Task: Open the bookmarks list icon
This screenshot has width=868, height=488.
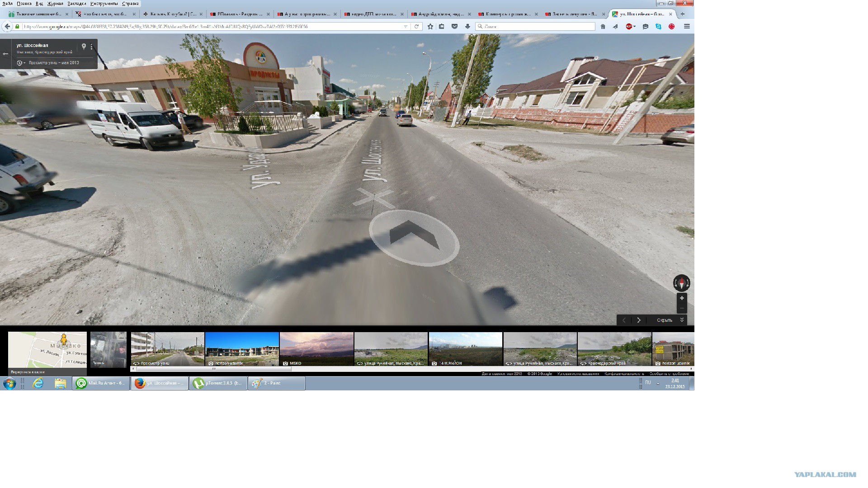Action: (x=442, y=27)
